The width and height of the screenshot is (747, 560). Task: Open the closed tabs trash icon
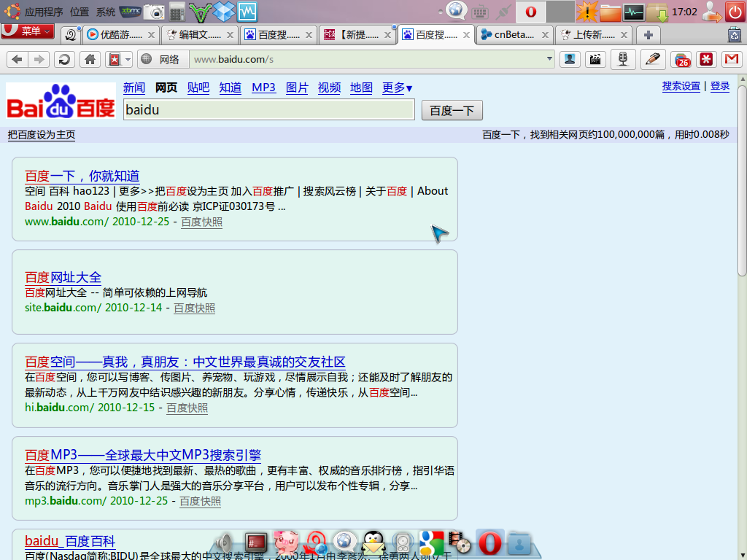[x=734, y=34]
